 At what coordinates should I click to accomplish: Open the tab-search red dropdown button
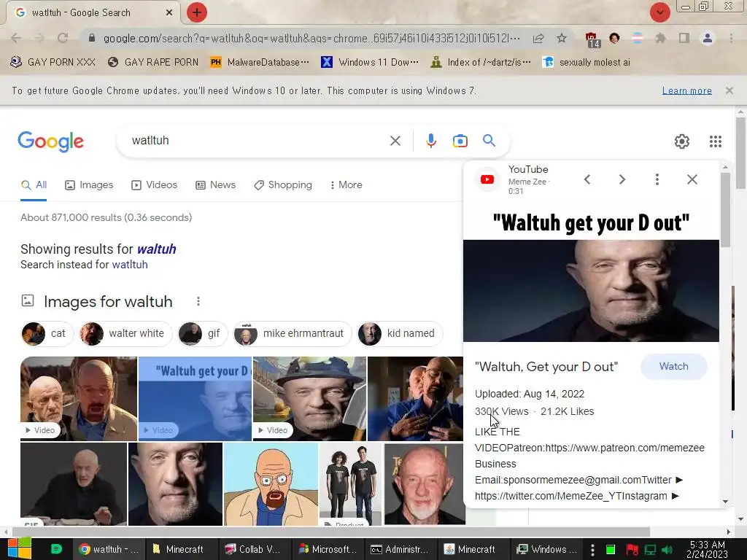pos(659,12)
